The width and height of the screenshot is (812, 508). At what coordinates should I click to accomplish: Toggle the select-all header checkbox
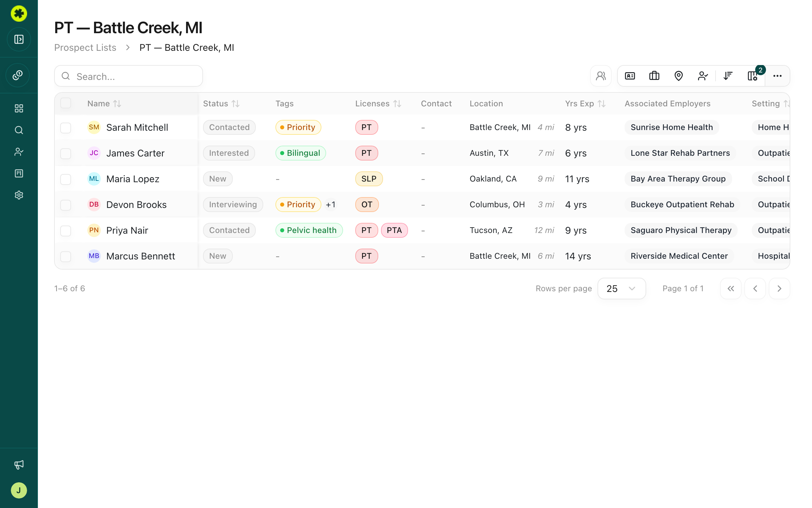point(66,103)
